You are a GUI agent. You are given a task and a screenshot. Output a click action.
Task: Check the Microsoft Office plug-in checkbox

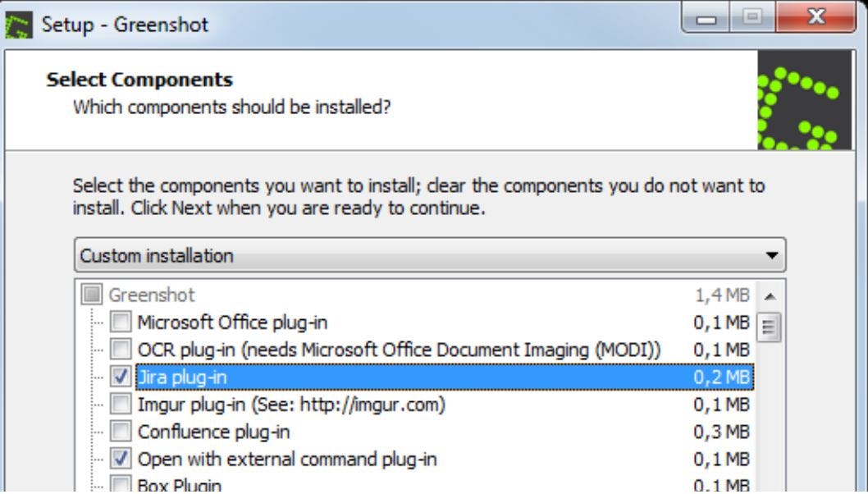[121, 322]
